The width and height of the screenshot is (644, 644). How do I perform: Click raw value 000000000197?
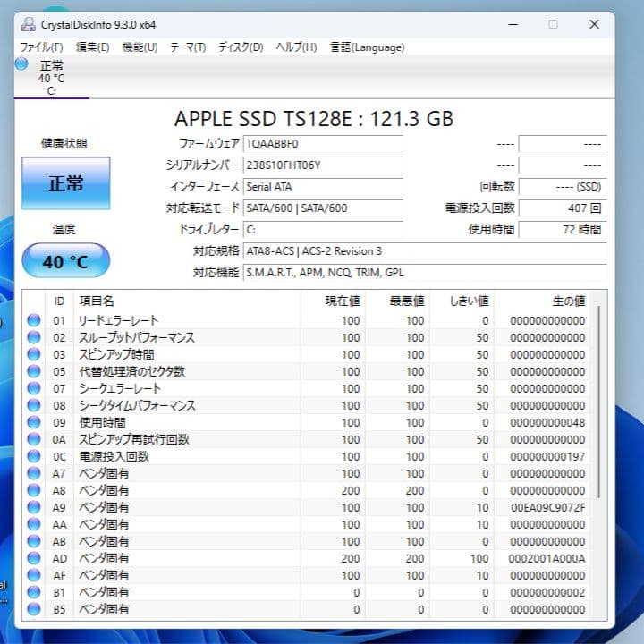click(548, 457)
